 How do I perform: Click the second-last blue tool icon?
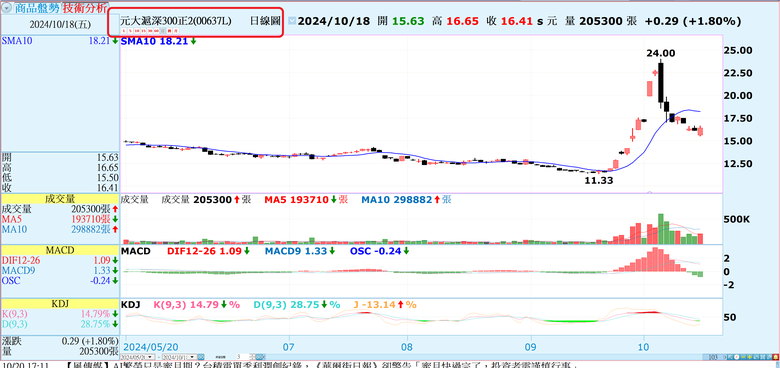tap(763, 357)
